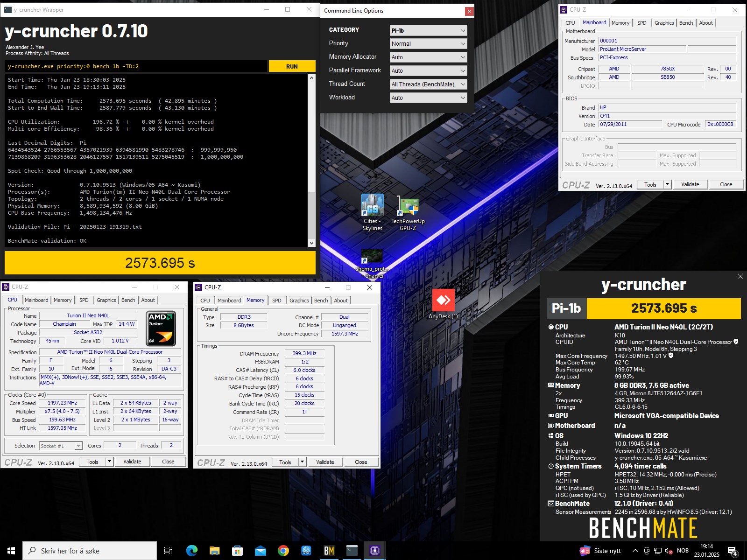The width and height of the screenshot is (747, 560).
Task: Switch to the y-cruncher console taskbar icon
Action: coord(352,551)
